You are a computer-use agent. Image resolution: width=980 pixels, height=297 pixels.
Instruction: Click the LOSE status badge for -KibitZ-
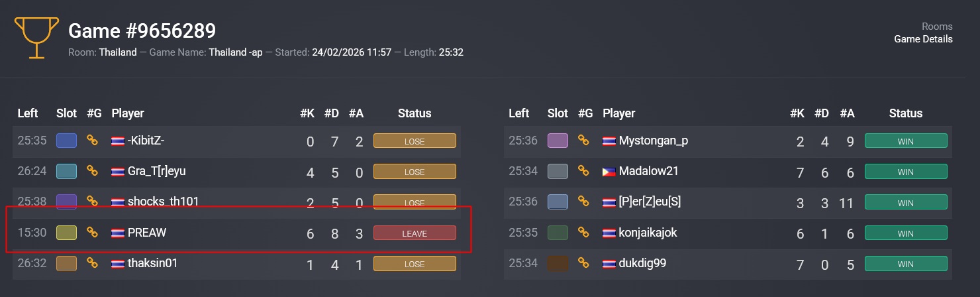[x=415, y=141]
